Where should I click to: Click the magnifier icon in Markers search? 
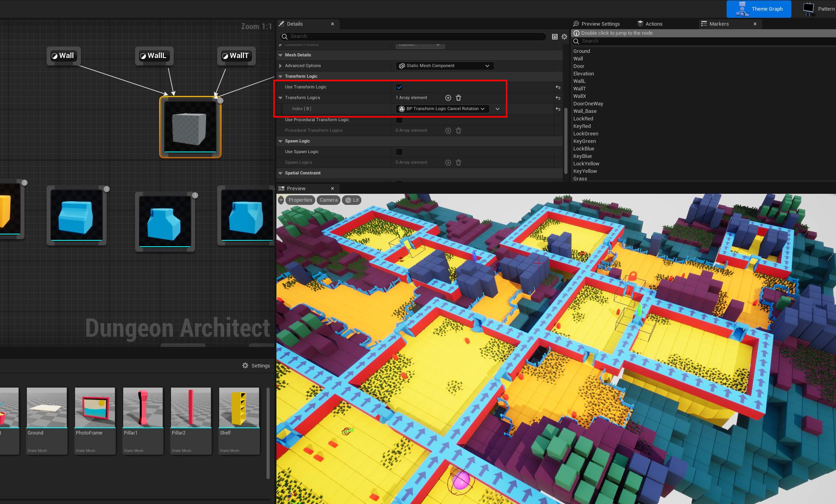(x=576, y=41)
